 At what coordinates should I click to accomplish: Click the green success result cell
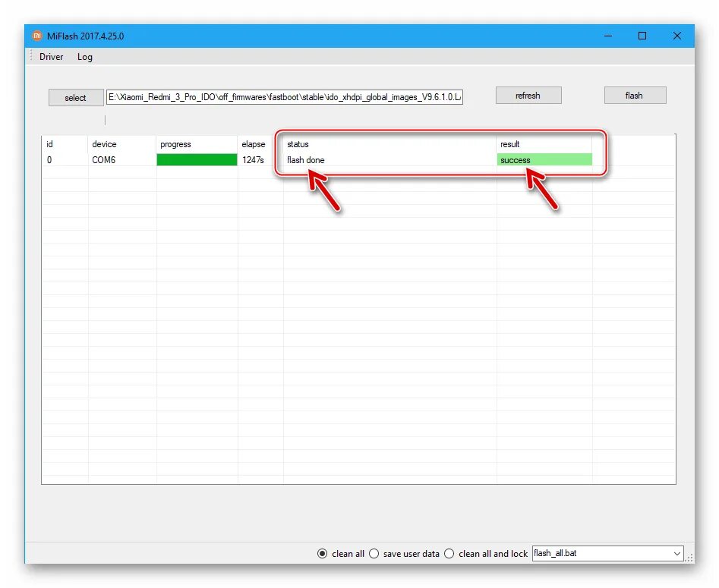tap(544, 159)
